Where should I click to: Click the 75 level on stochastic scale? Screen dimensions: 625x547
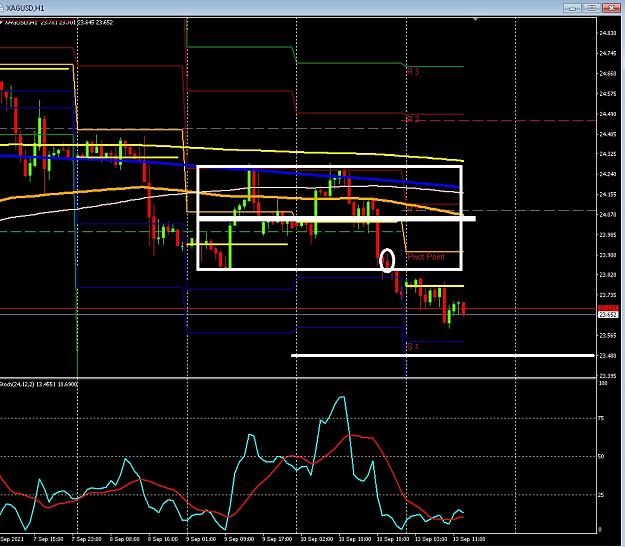pos(602,418)
